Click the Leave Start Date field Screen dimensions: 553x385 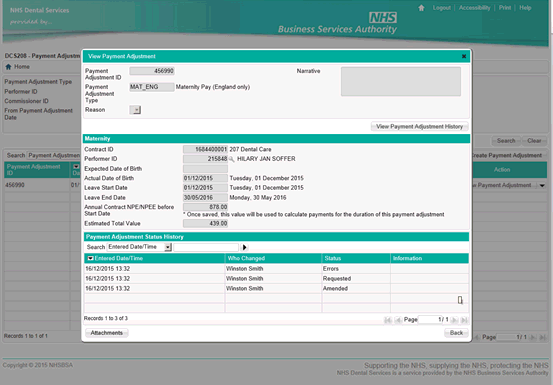(x=205, y=188)
